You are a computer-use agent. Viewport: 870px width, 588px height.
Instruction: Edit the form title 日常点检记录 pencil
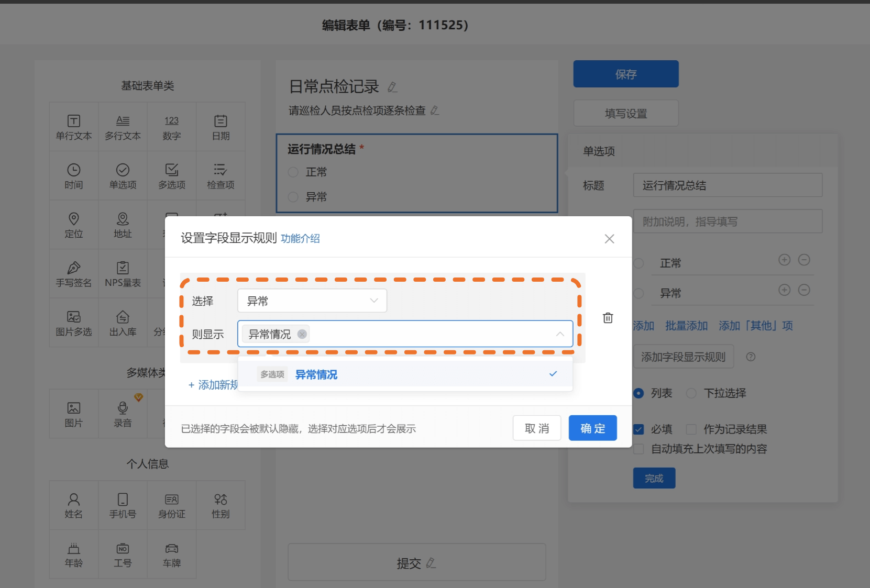click(392, 87)
